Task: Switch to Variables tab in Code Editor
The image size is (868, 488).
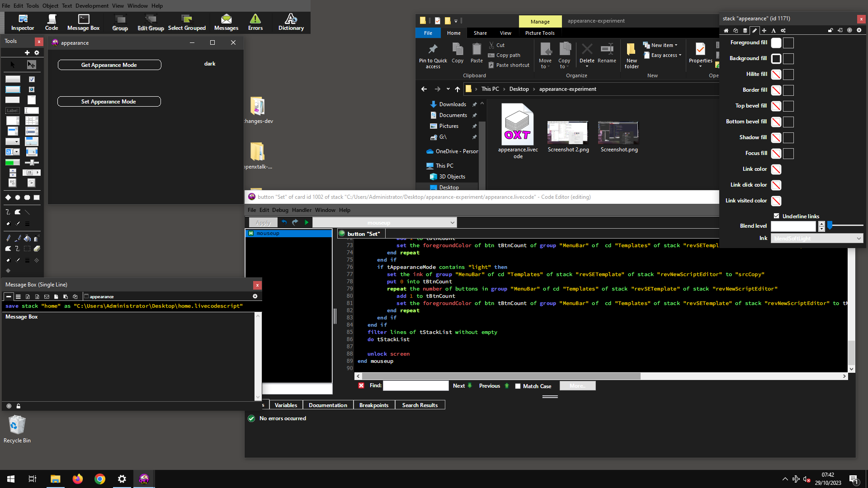Action: coord(286,405)
